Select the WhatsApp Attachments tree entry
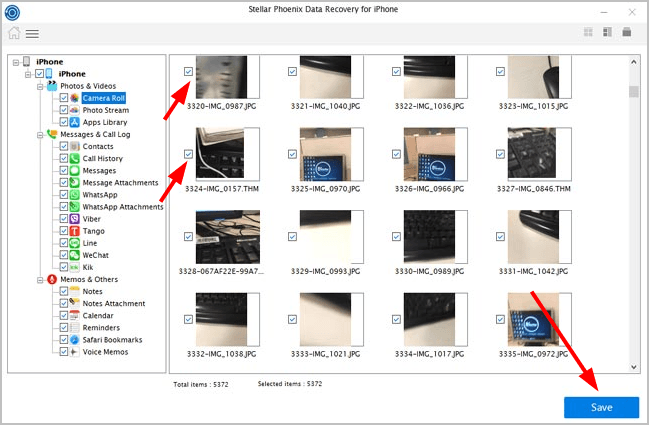Image resolution: width=649 pixels, height=425 pixels. pyautogui.click(x=123, y=206)
